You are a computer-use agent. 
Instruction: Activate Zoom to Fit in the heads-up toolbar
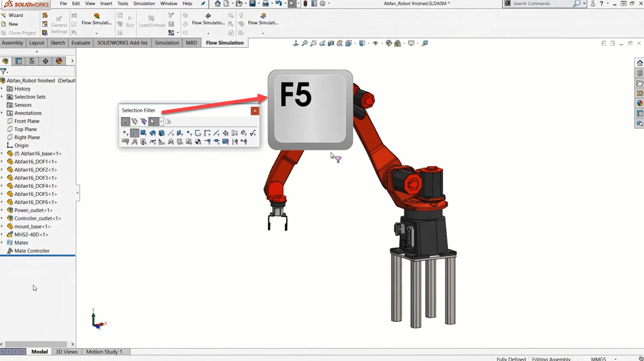[x=304, y=43]
